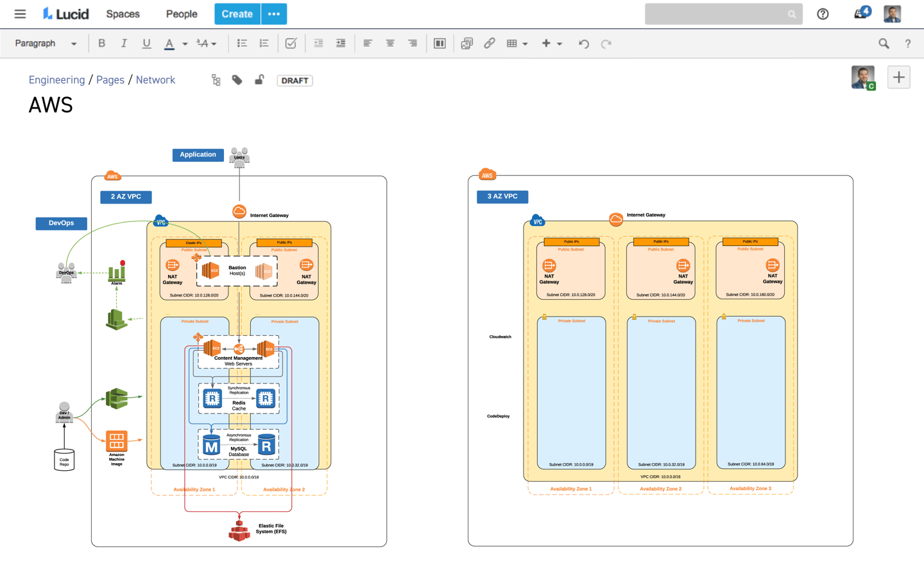Viewport: 924px width, 578px height.
Task: Click inside the search field
Action: click(x=719, y=13)
